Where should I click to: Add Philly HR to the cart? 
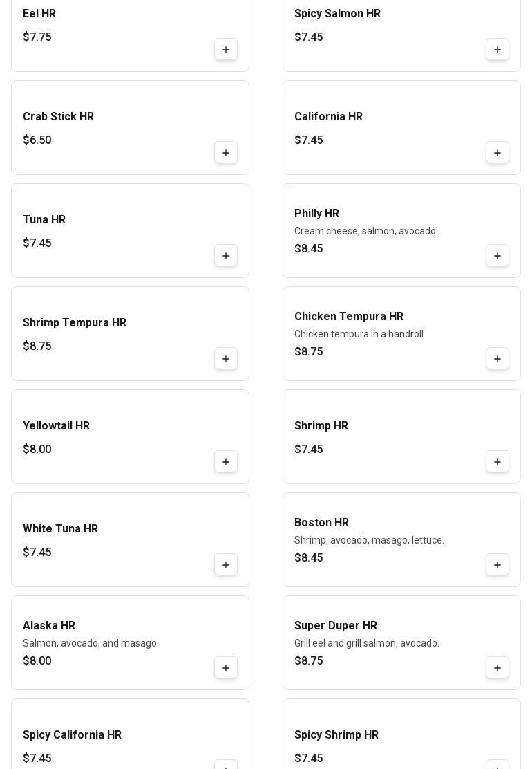497,256
